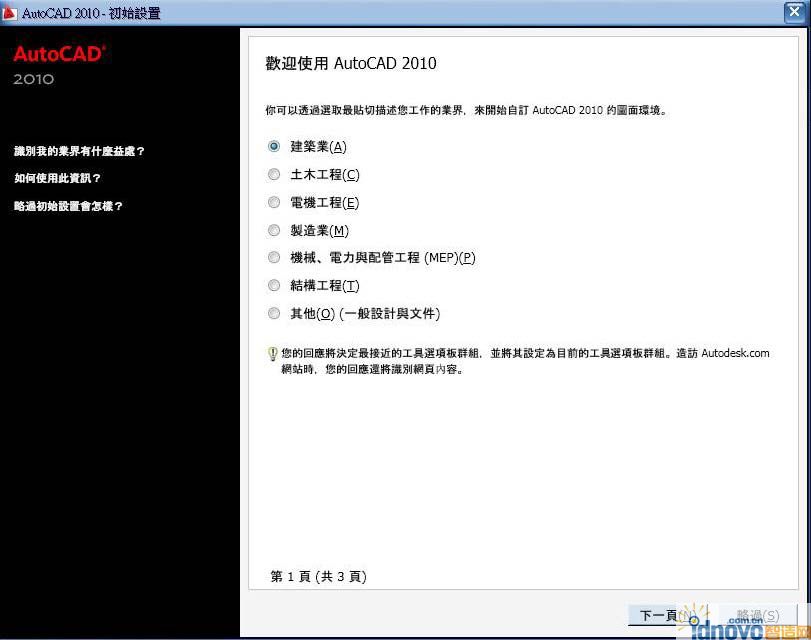The width and height of the screenshot is (811, 640).
Task: Click the 略過(S) skip button
Action: [757, 615]
